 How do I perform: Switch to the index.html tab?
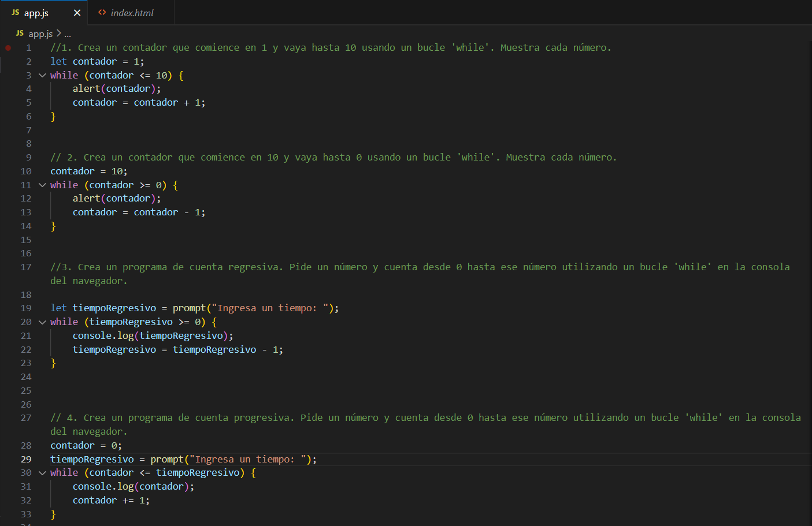click(131, 13)
